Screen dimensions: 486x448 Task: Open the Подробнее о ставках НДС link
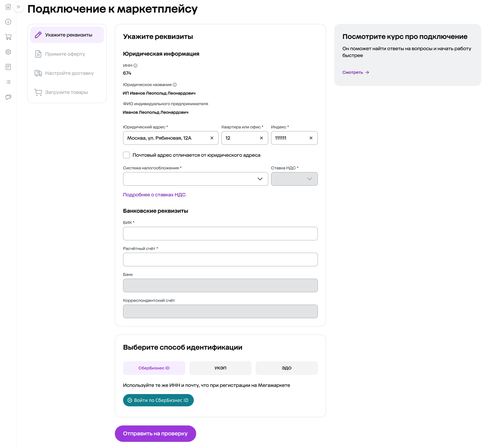click(x=154, y=195)
